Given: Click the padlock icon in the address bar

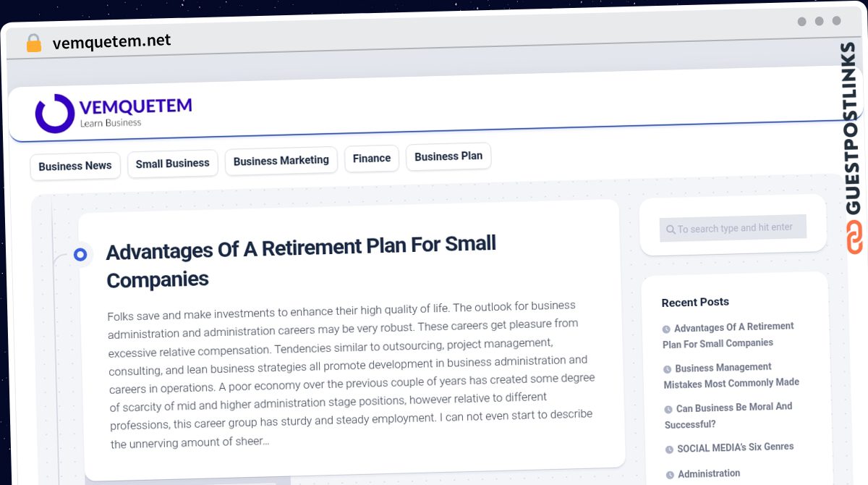Looking at the screenshot, I should pyautogui.click(x=33, y=43).
